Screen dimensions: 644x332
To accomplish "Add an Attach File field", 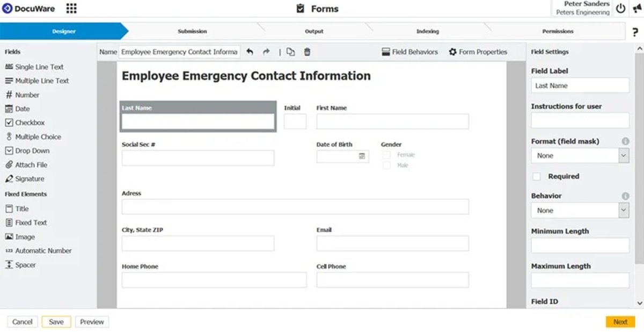I will point(31,164).
